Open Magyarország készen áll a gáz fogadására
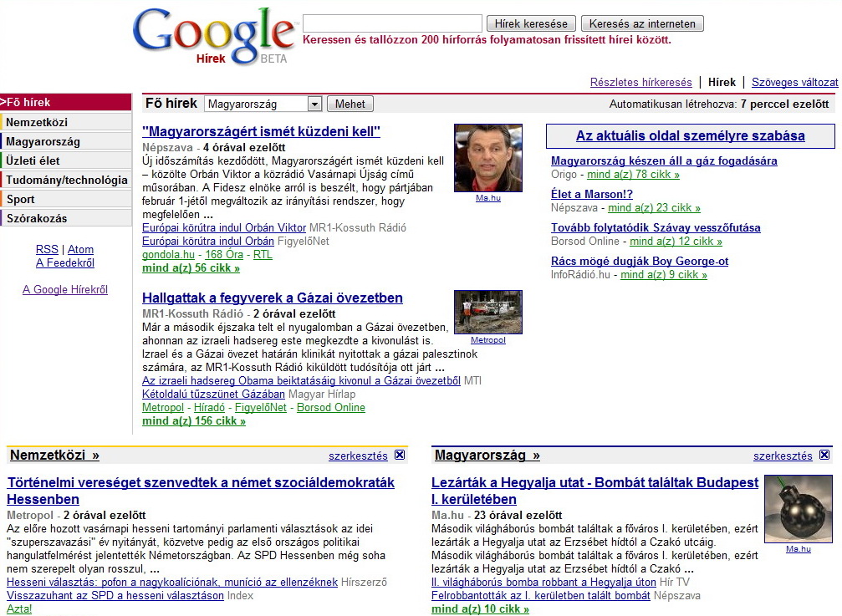842x616 pixels. tap(664, 161)
